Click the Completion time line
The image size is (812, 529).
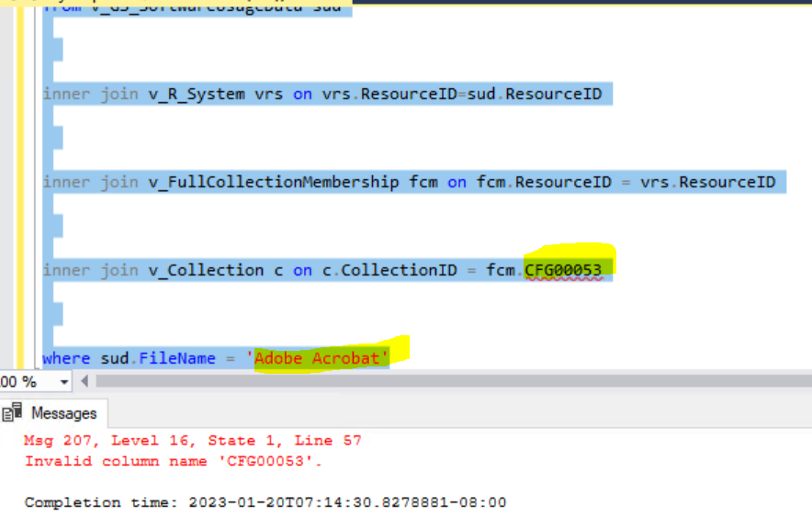coord(265,502)
